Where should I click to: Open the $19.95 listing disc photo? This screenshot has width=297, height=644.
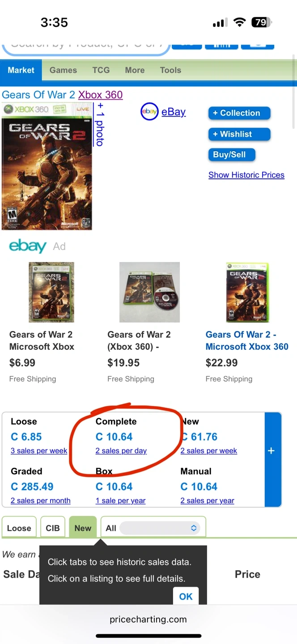[x=149, y=292]
